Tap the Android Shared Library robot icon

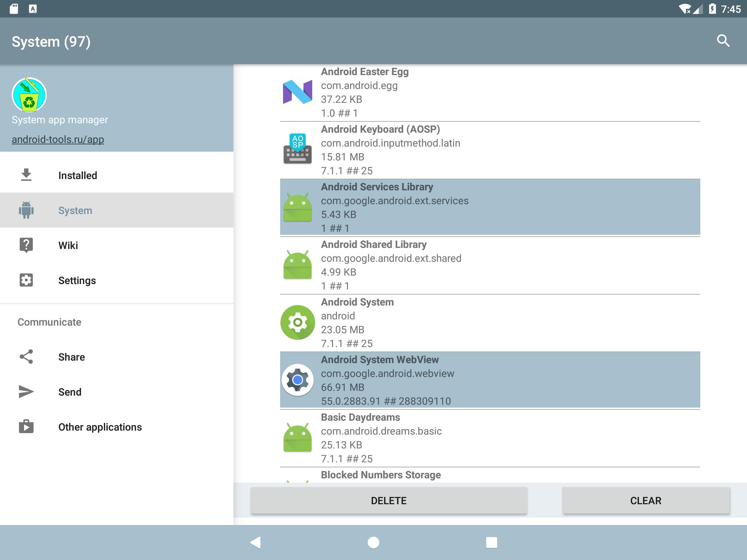coord(298,265)
